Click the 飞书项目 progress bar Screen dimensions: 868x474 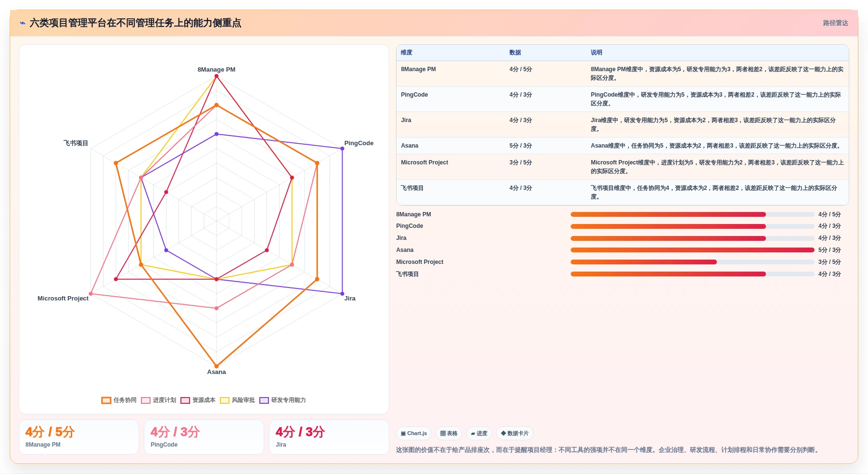pyautogui.click(x=692, y=274)
